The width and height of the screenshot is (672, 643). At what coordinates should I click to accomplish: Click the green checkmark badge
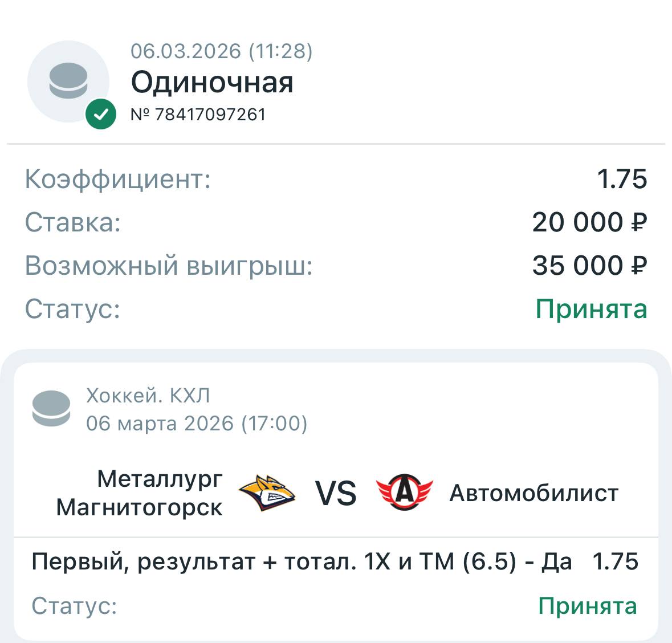tap(101, 115)
